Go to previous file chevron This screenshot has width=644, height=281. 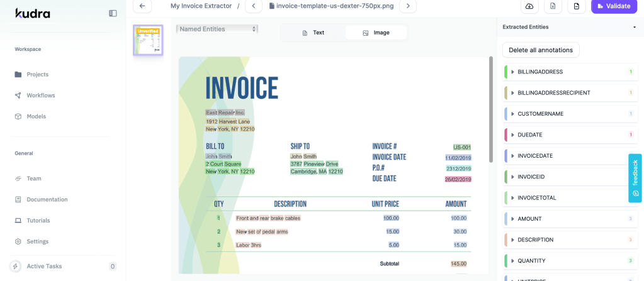click(254, 6)
